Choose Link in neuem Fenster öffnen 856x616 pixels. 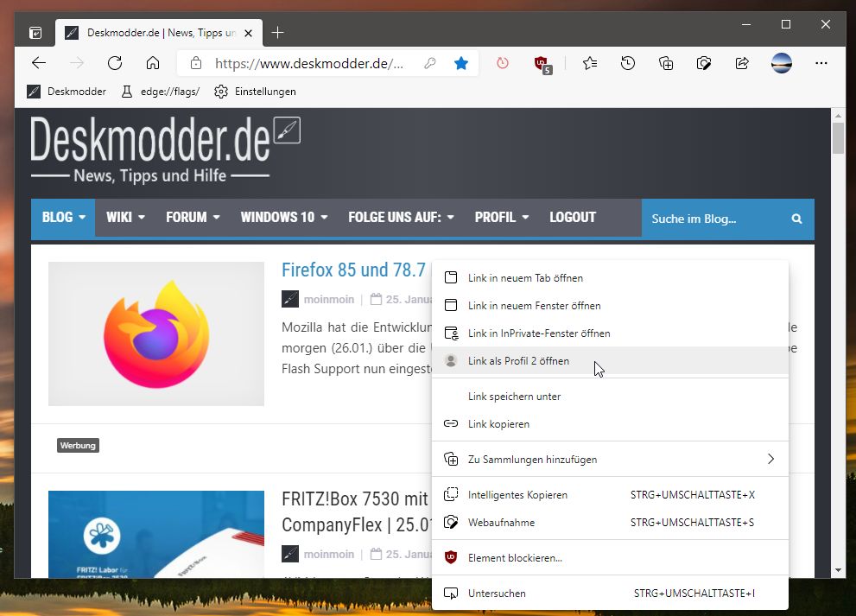tap(611, 306)
